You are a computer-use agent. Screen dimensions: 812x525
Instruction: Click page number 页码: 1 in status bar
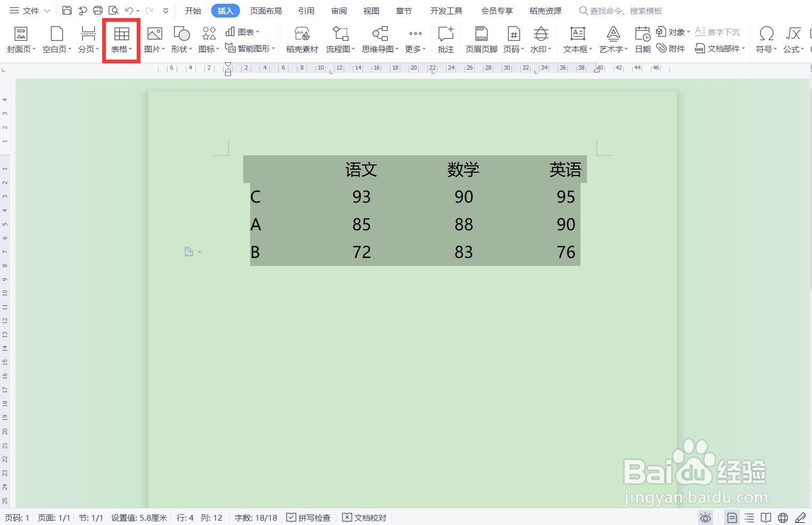tap(17, 518)
